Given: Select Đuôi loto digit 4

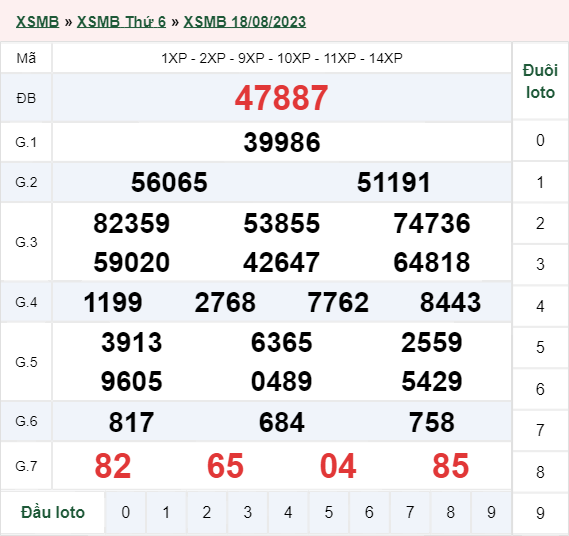Looking at the screenshot, I should point(540,306).
